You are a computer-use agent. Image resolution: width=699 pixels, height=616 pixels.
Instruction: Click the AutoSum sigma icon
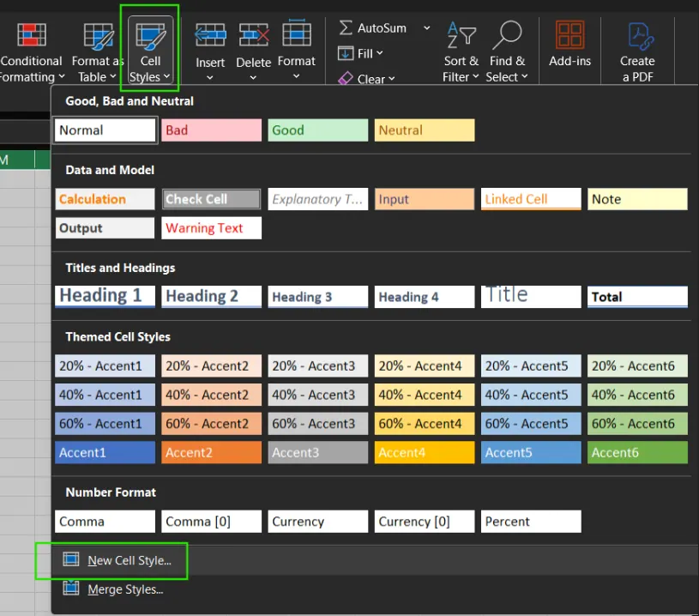[347, 27]
